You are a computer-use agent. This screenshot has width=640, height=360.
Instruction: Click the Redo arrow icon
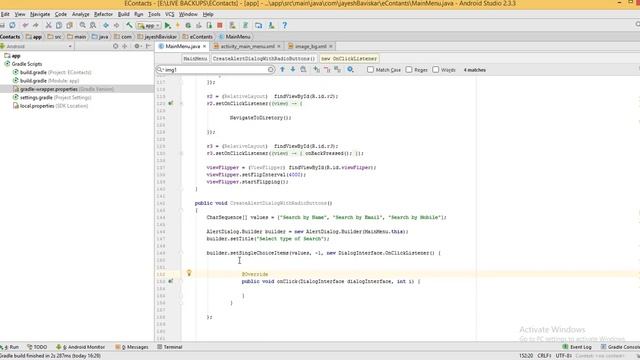coord(36,25)
